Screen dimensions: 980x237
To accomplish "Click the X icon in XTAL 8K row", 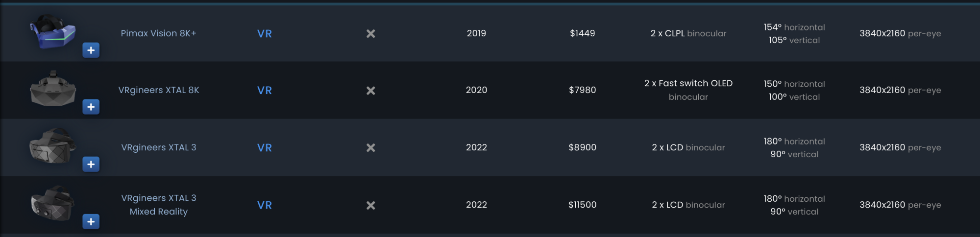I will tap(371, 91).
